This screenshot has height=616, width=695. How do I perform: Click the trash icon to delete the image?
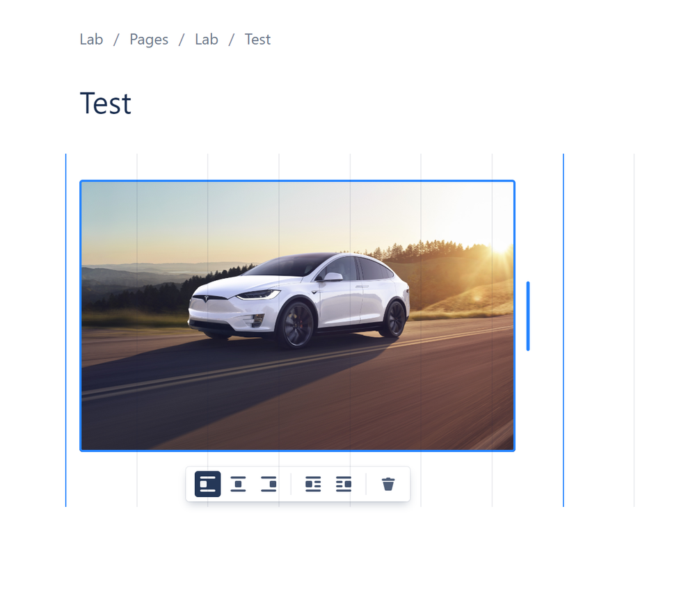pos(388,484)
